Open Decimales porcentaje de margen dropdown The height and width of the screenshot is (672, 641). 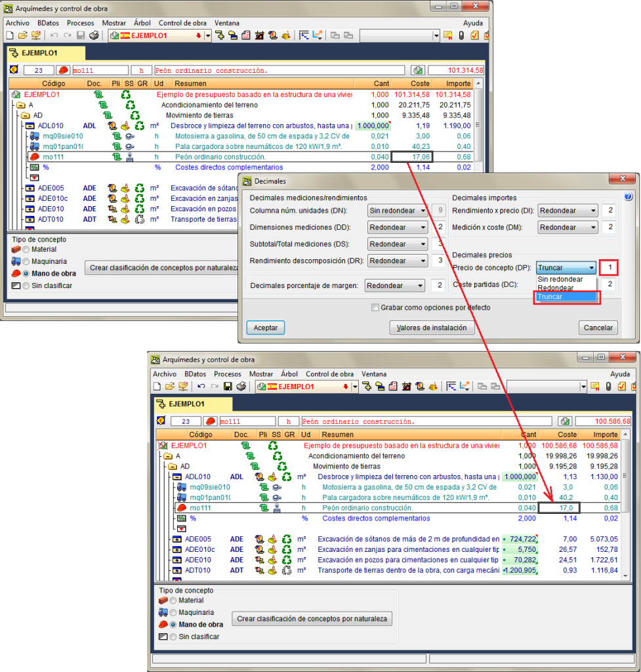(394, 285)
